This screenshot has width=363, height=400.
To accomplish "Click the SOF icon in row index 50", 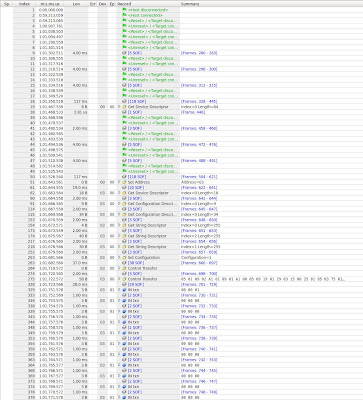I will (124, 177).
